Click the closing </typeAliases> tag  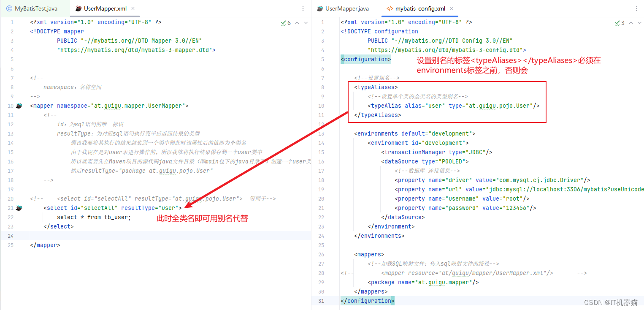click(378, 115)
